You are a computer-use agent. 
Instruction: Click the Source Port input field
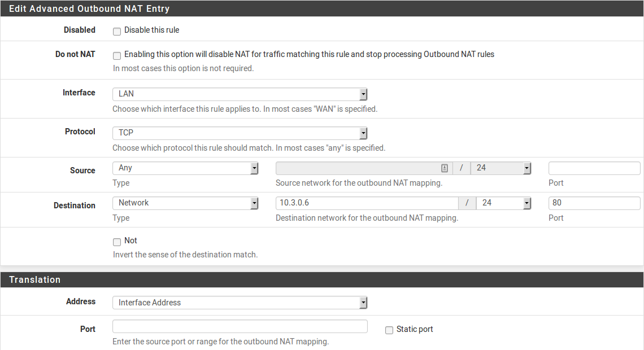(594, 168)
